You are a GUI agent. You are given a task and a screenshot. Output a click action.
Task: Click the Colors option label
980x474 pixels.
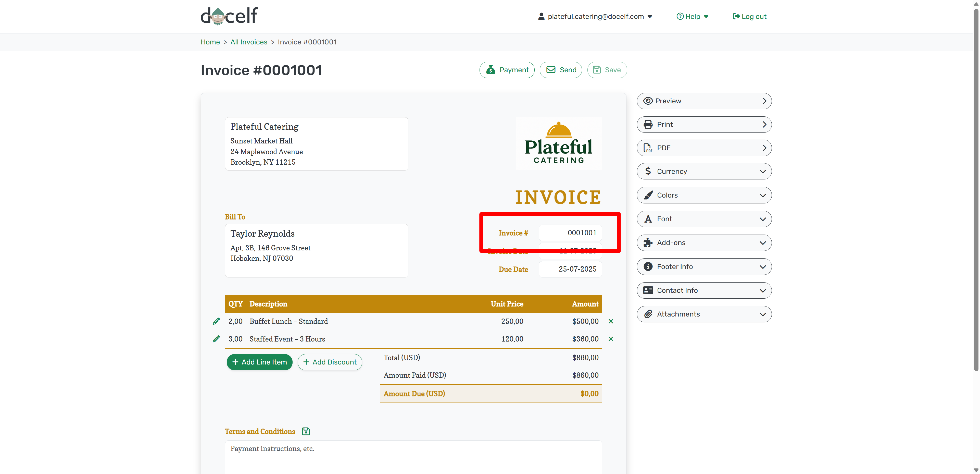click(667, 195)
